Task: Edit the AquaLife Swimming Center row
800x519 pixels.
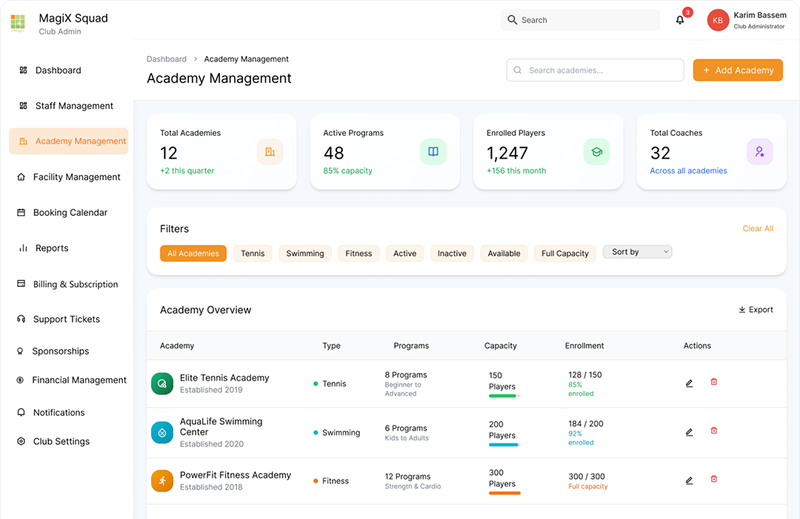Action: pos(689,432)
